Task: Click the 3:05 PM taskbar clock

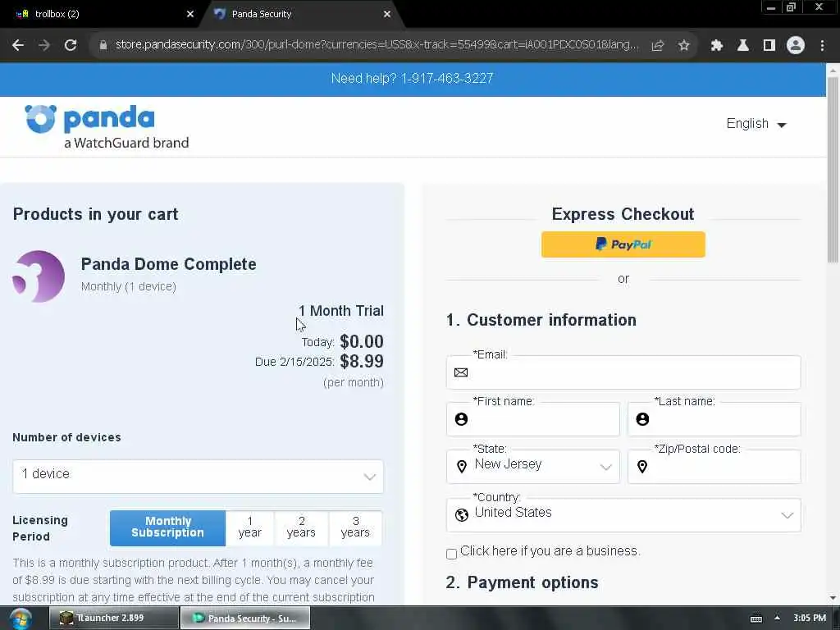Action: [810, 618]
